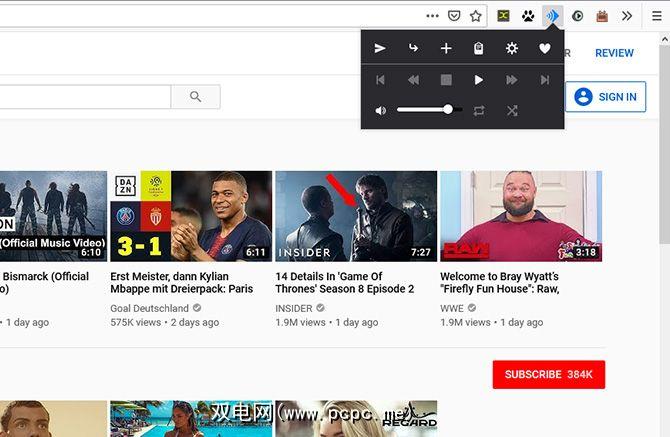Image resolution: width=670 pixels, height=437 pixels.
Task: Mute the volume speaker icon
Action: coord(380,111)
